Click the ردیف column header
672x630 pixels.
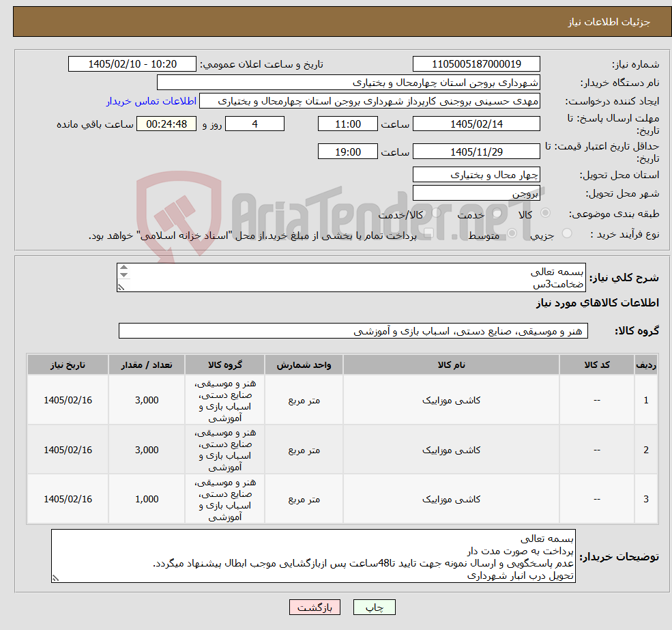coord(646,364)
